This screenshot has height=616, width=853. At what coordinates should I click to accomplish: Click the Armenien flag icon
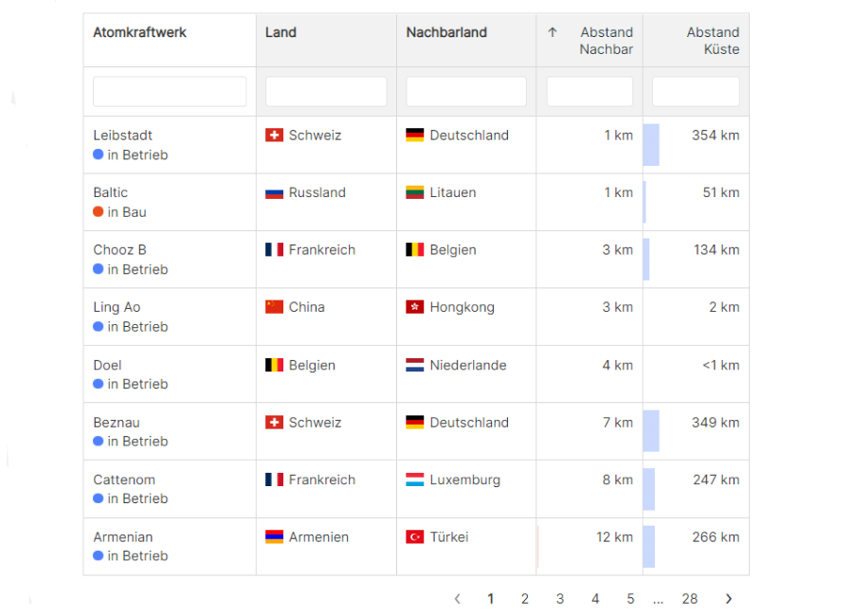click(x=274, y=537)
